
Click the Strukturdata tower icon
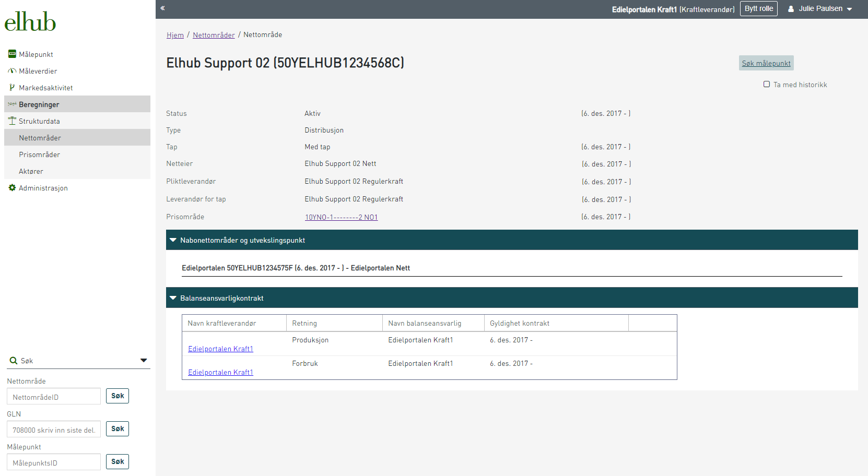click(12, 121)
